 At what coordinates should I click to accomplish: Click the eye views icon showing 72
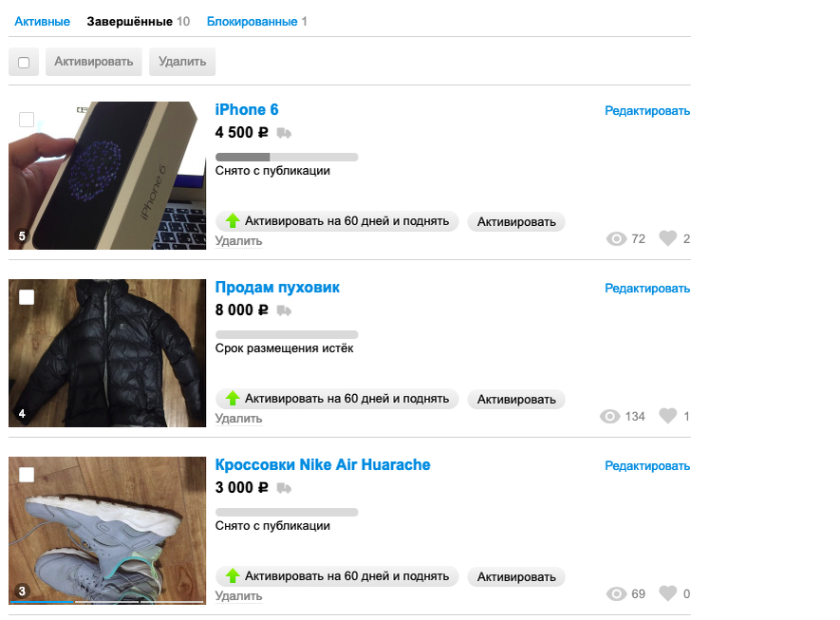(616, 239)
